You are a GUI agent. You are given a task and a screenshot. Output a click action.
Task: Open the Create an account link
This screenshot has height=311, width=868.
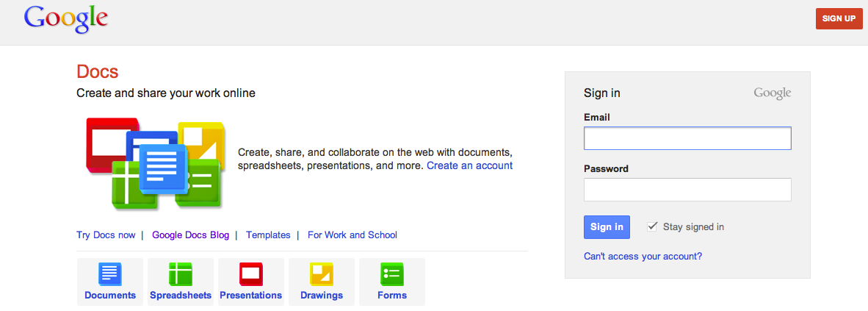point(469,165)
